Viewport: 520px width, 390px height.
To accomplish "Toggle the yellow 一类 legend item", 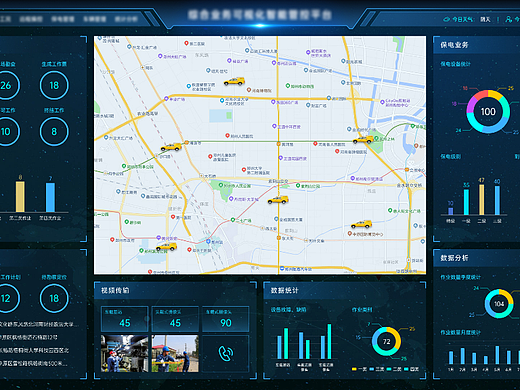I will click(359, 369).
